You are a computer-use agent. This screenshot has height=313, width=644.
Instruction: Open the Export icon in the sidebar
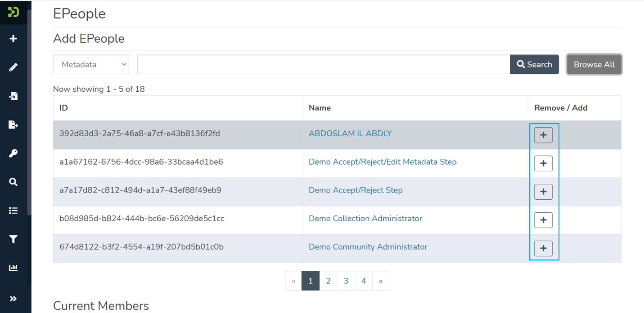(14, 125)
